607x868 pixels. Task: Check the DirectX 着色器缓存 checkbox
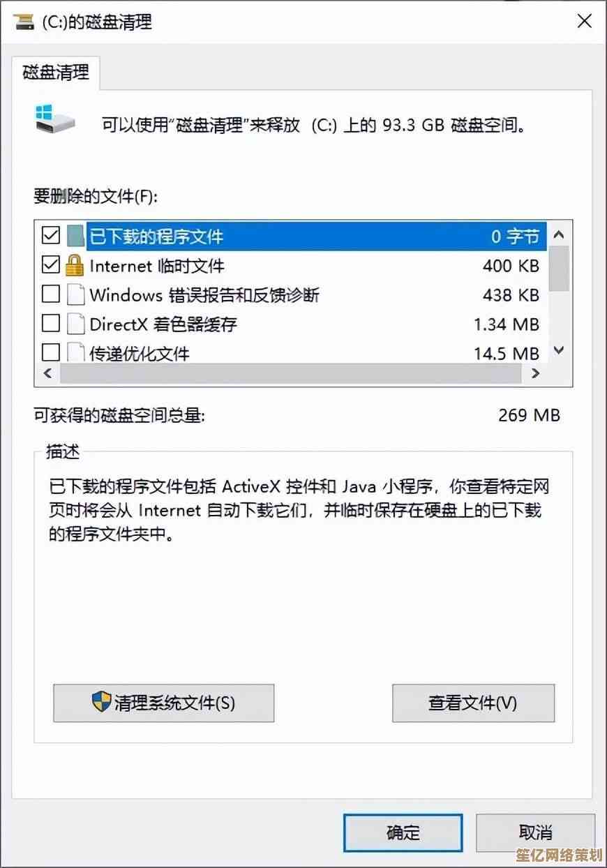click(51, 324)
